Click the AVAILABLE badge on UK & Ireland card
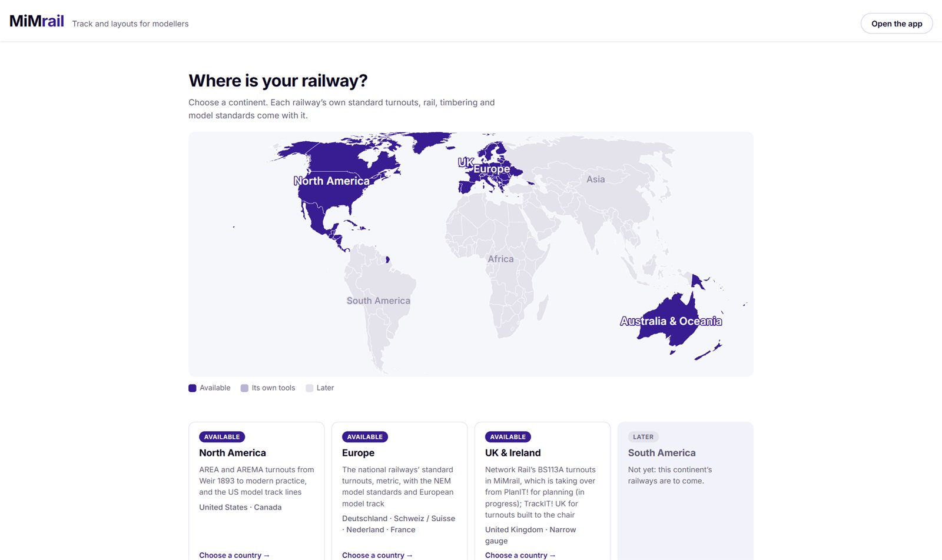The image size is (942, 560). 508,437
